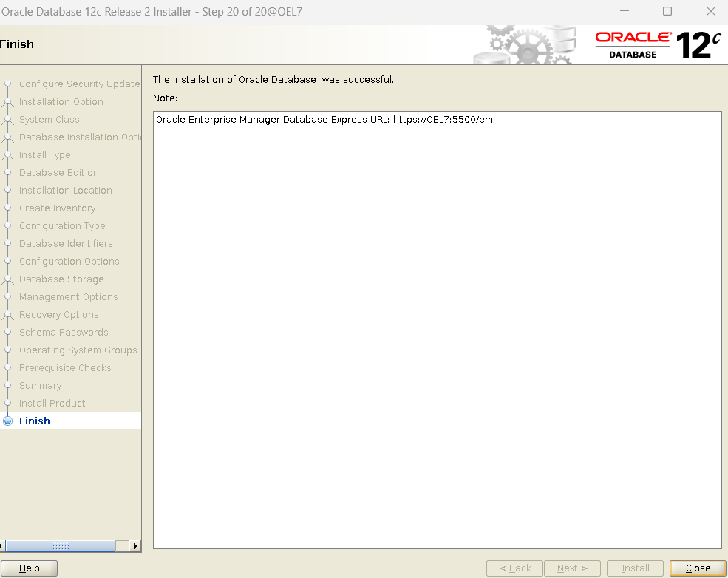The width and height of the screenshot is (728, 578).
Task: Click the Enterprise Manager Express URL text
Action: pos(324,120)
